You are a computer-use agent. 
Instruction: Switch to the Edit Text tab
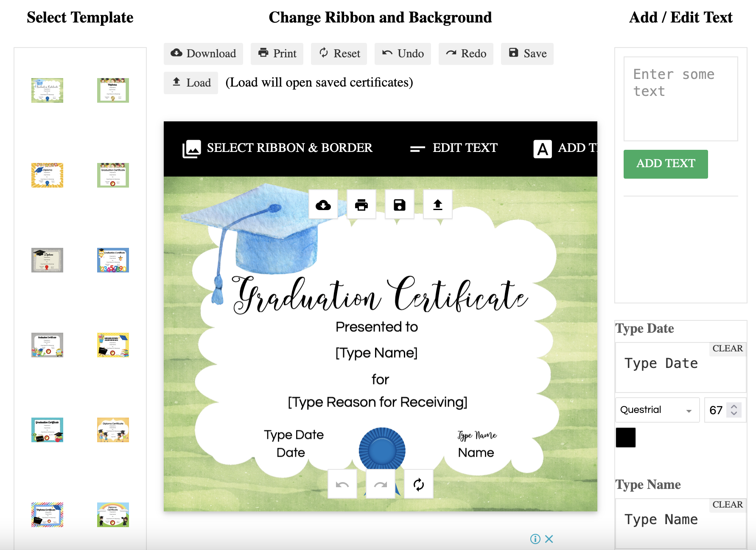(454, 148)
